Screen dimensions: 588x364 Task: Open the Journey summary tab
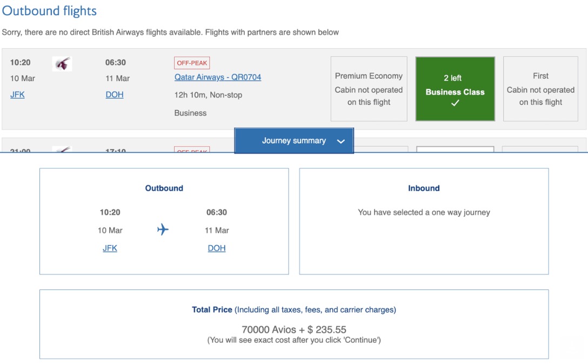[x=294, y=140]
